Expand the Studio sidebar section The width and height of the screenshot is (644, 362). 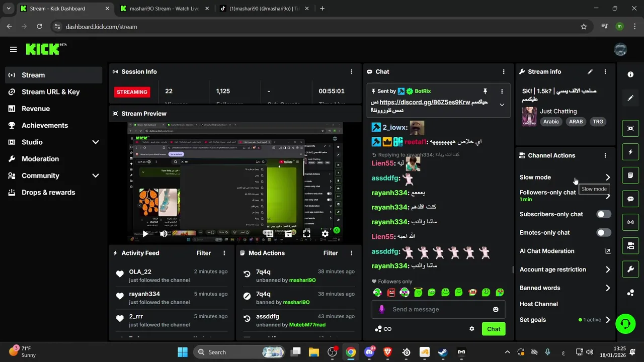coord(96,142)
